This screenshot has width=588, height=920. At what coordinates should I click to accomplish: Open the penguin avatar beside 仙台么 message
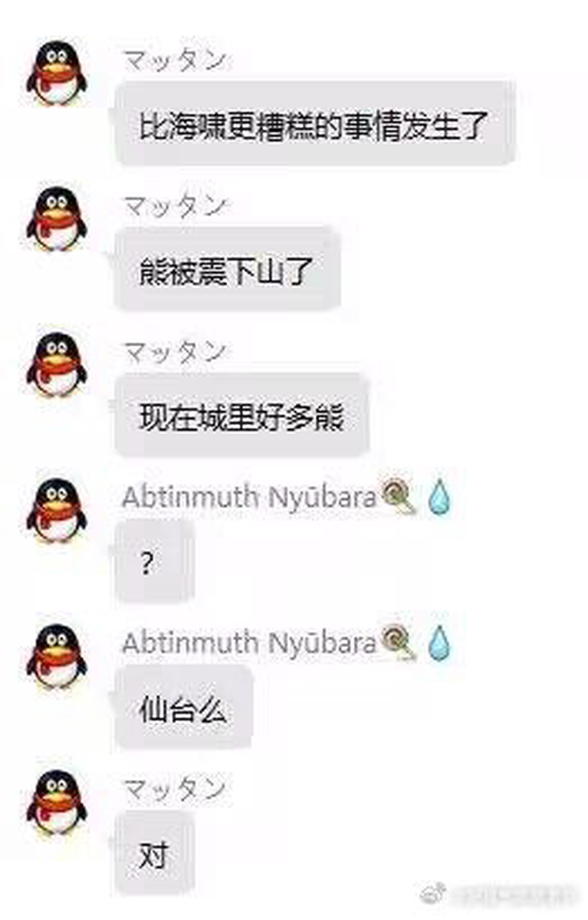point(56,657)
